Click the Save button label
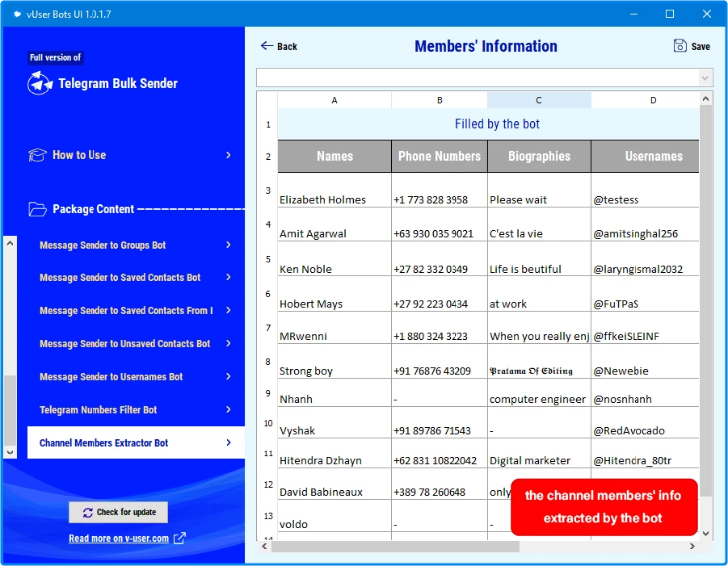The width and height of the screenshot is (728, 566). point(701,46)
